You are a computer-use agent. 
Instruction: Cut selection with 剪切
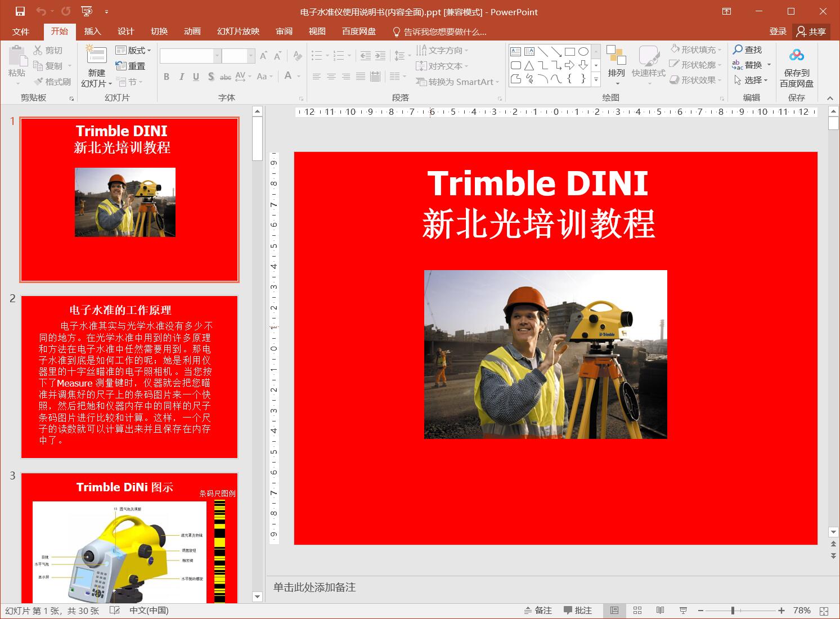48,50
